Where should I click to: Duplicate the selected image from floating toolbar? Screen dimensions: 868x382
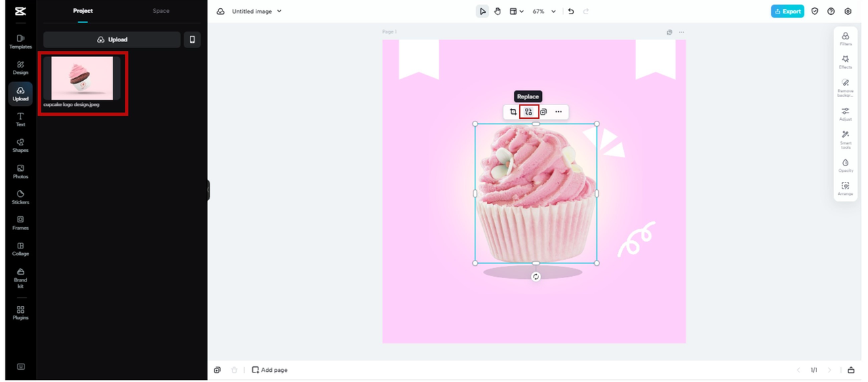(x=543, y=112)
